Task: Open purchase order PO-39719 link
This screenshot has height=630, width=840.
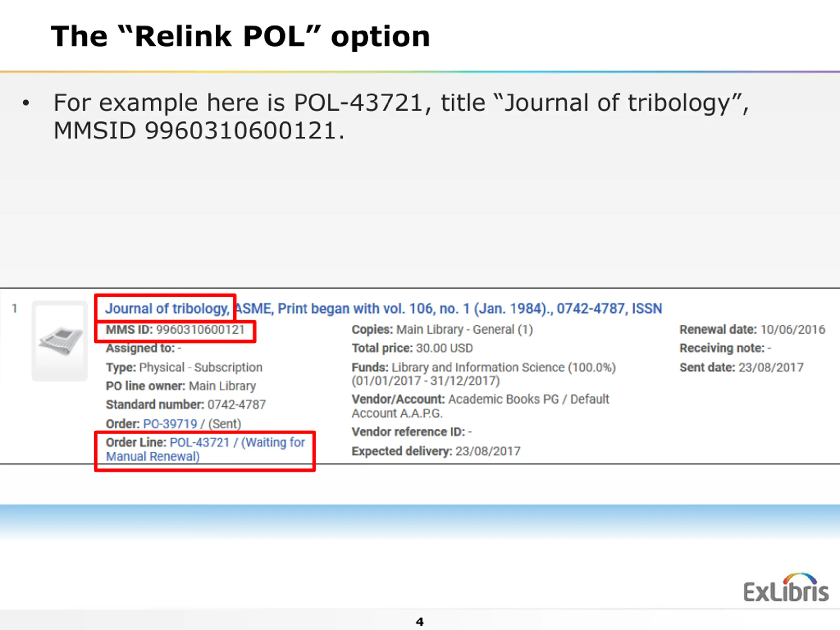Action: [170, 423]
